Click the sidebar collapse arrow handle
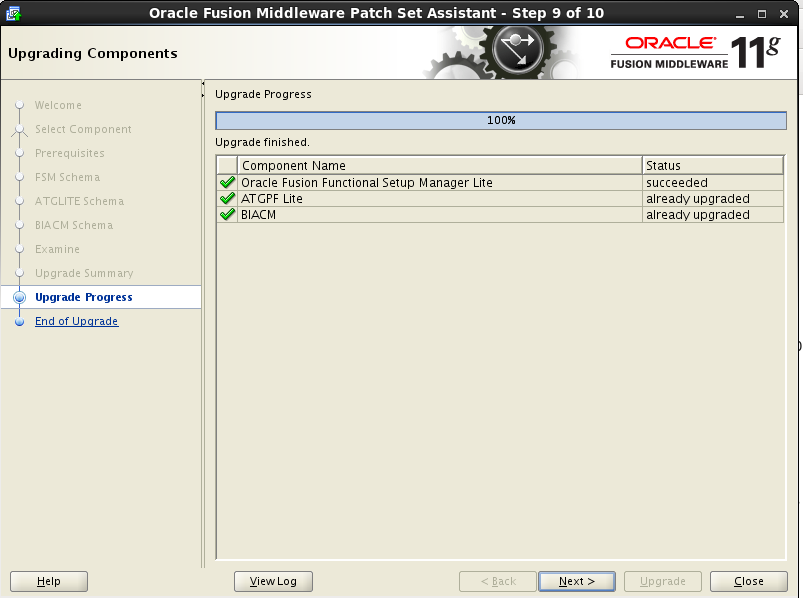The width and height of the screenshot is (803, 598). (x=203, y=89)
